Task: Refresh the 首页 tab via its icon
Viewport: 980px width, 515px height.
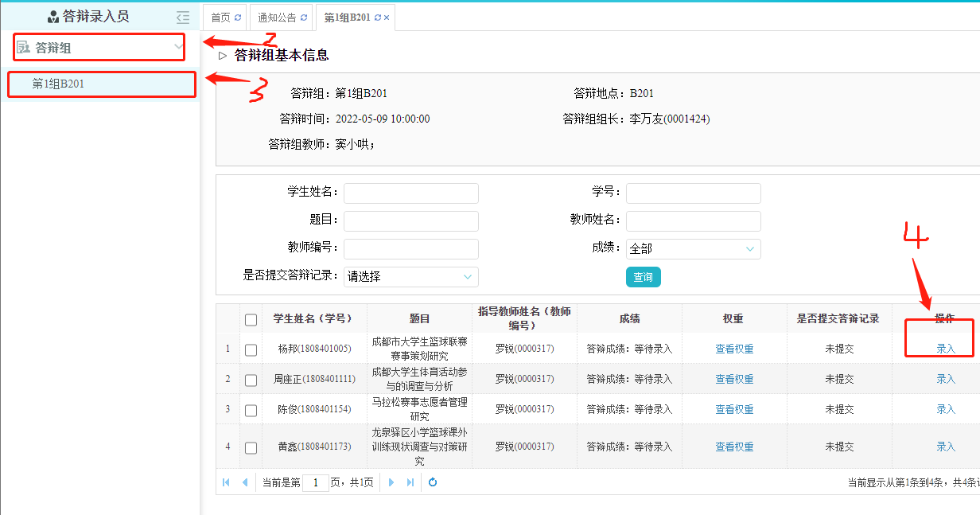Action: point(238,18)
